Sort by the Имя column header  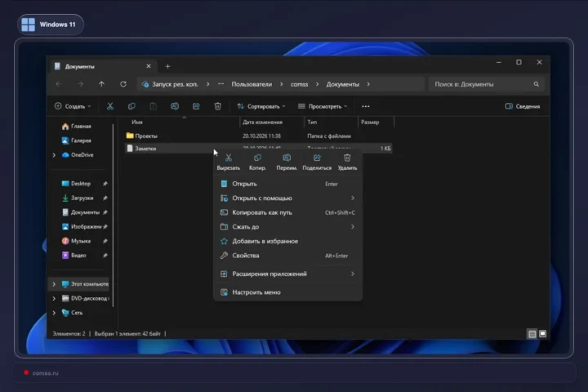137,122
